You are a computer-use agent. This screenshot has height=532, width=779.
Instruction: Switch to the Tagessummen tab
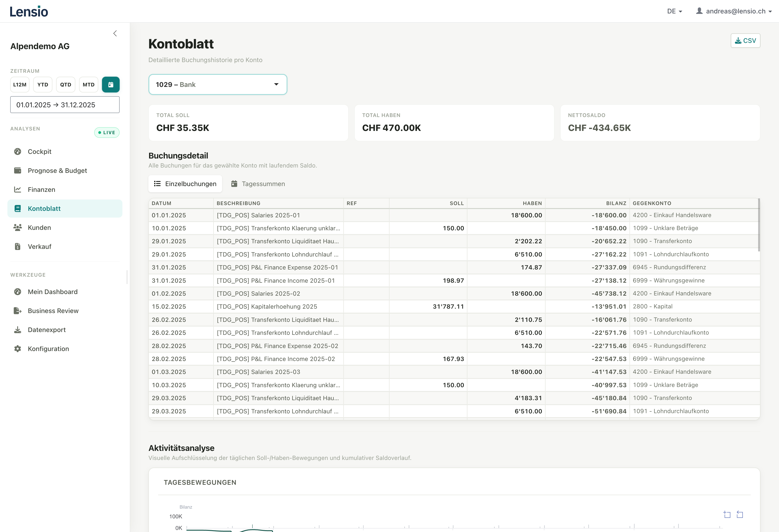258,184
